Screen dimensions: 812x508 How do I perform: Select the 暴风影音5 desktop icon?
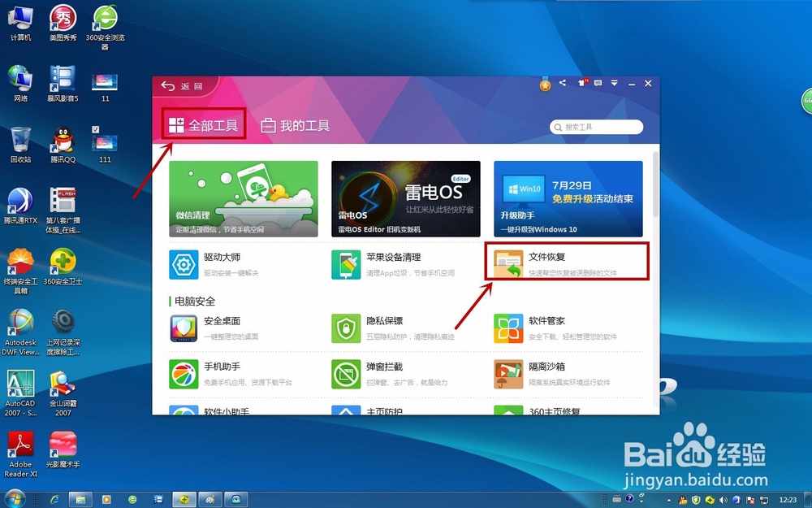63,84
